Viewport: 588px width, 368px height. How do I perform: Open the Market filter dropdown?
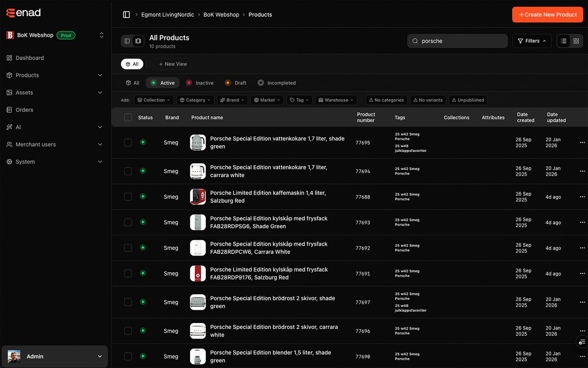(x=267, y=100)
